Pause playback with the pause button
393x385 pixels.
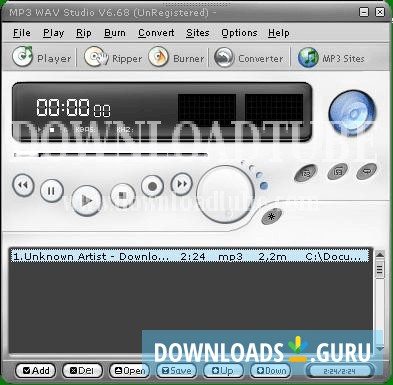52,191
